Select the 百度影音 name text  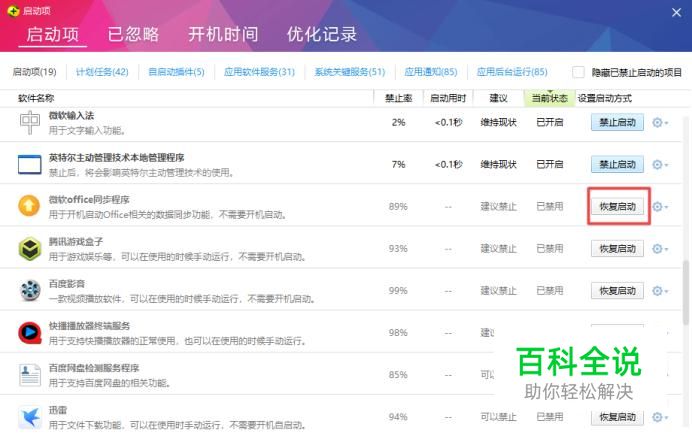point(67,284)
